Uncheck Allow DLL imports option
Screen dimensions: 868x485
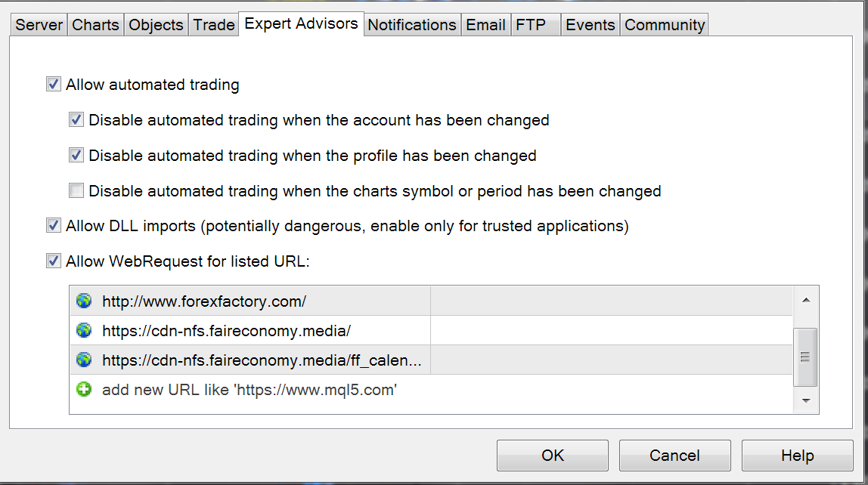(54, 226)
